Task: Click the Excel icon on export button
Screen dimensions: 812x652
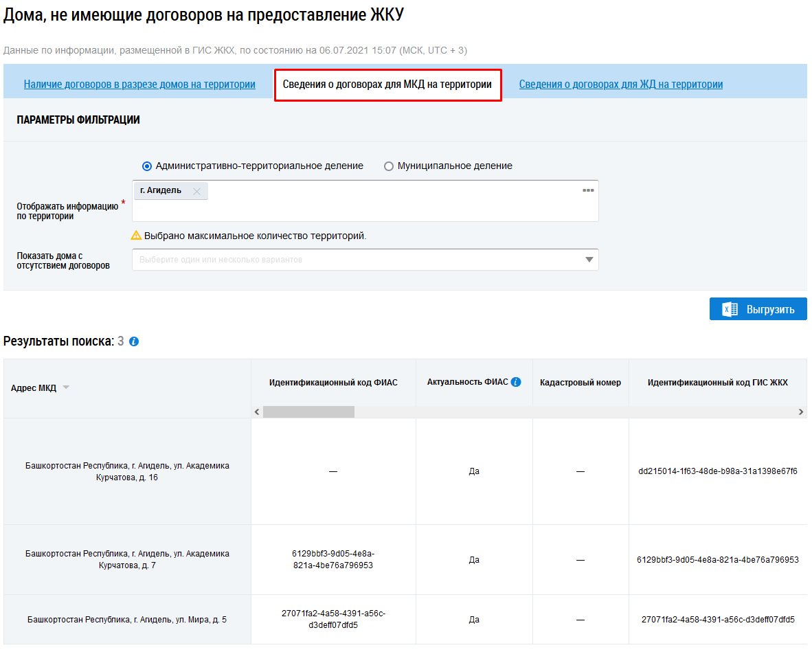Action: coord(730,309)
